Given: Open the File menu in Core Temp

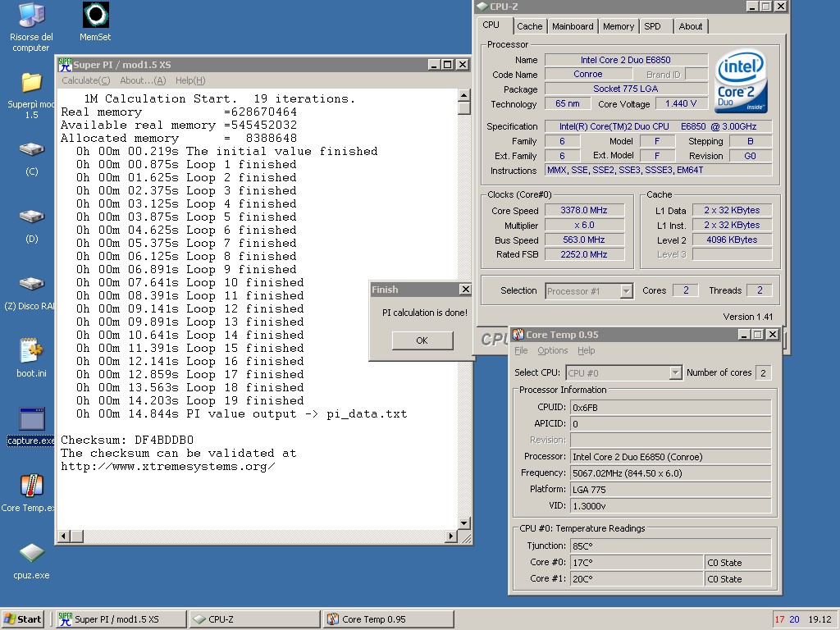Looking at the screenshot, I should [x=521, y=350].
